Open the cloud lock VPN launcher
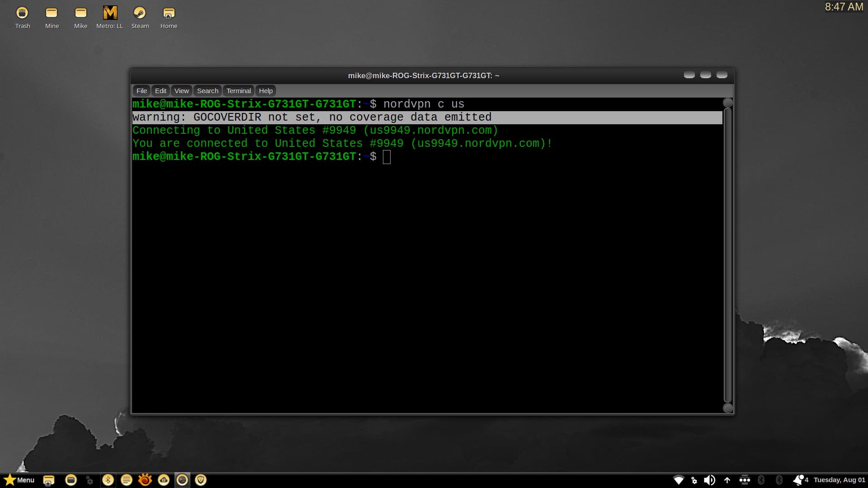Viewport: 868px width, 488px height. tap(164, 480)
